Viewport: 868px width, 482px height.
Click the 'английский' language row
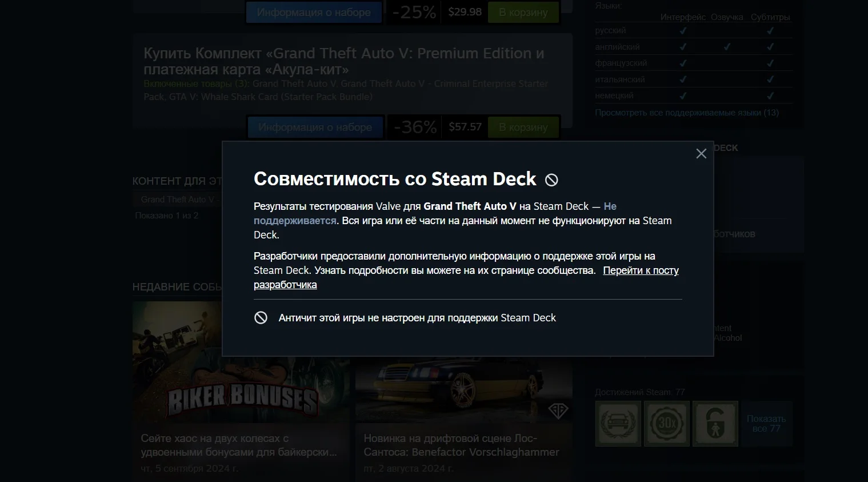[694, 47]
